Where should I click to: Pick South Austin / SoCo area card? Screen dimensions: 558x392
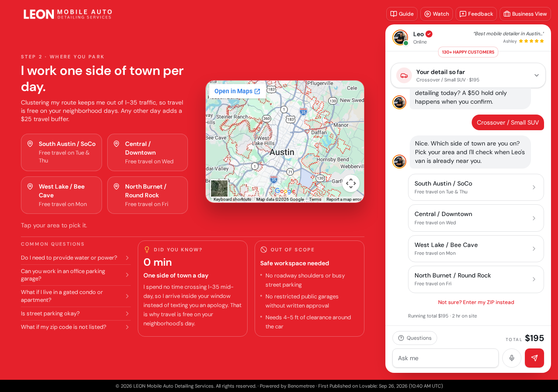tap(61, 152)
